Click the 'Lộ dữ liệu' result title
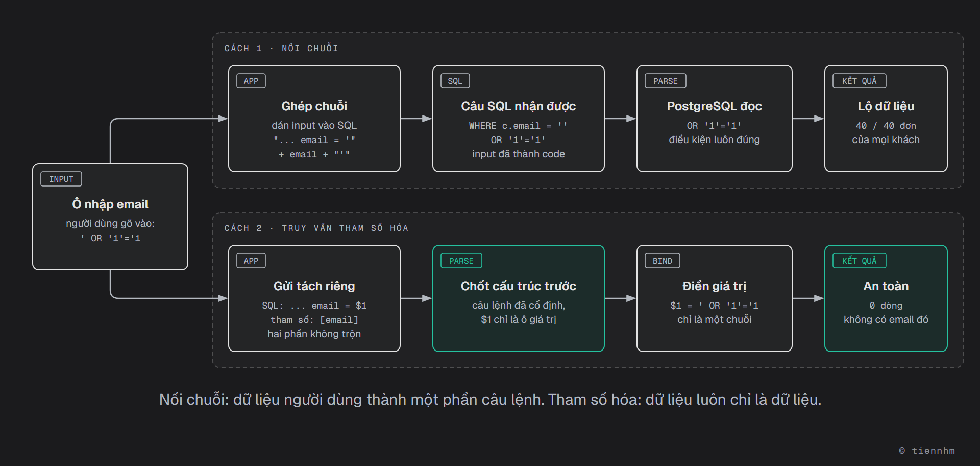980x466 pixels. [886, 106]
